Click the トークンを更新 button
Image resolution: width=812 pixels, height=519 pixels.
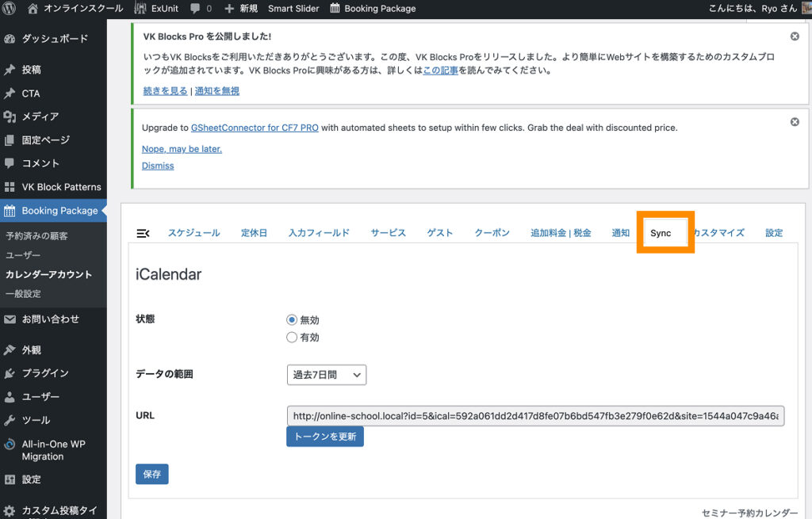tap(324, 437)
